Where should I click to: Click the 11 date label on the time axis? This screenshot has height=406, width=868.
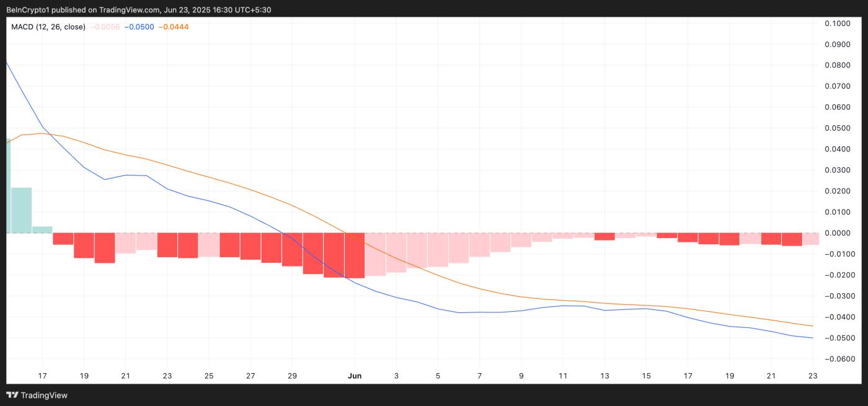[563, 376]
